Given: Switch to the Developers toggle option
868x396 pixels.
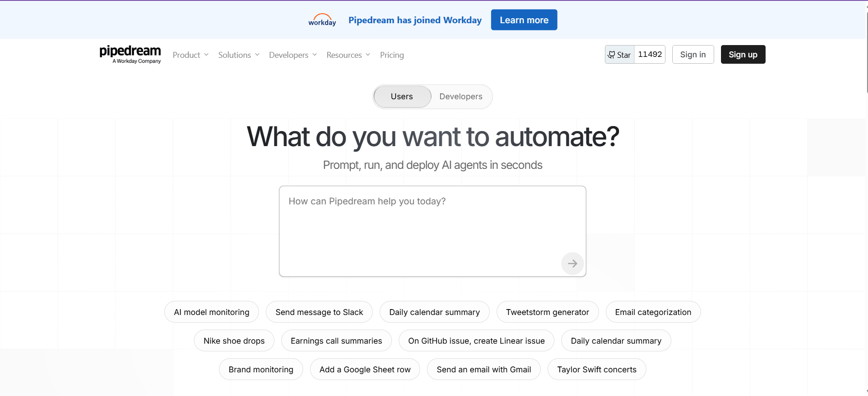Looking at the screenshot, I should tap(461, 96).
